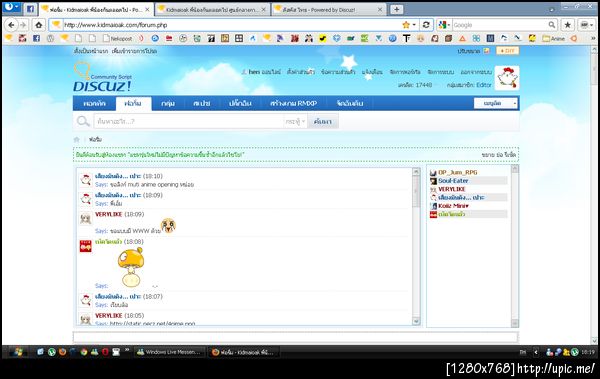Image resolution: width=600 pixels, height=379 pixels.
Task: Bookmark this page with the star icon
Action: point(406,25)
